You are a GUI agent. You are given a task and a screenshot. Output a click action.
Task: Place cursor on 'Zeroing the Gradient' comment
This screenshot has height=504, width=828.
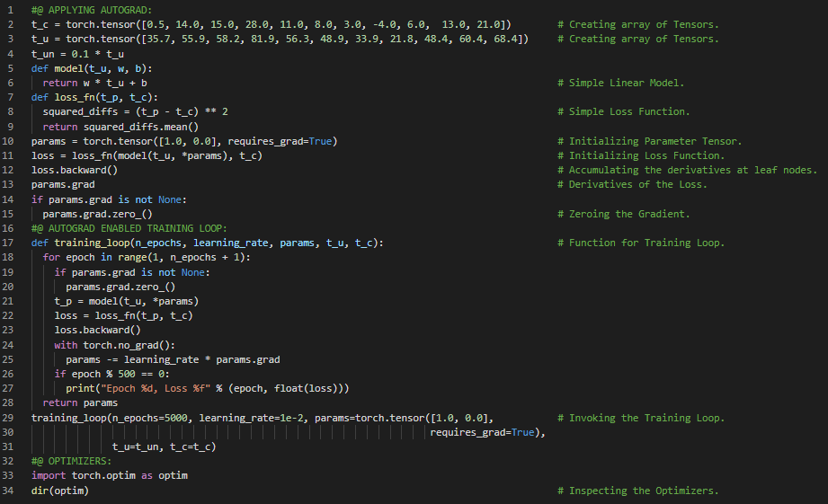pyautogui.click(x=628, y=214)
